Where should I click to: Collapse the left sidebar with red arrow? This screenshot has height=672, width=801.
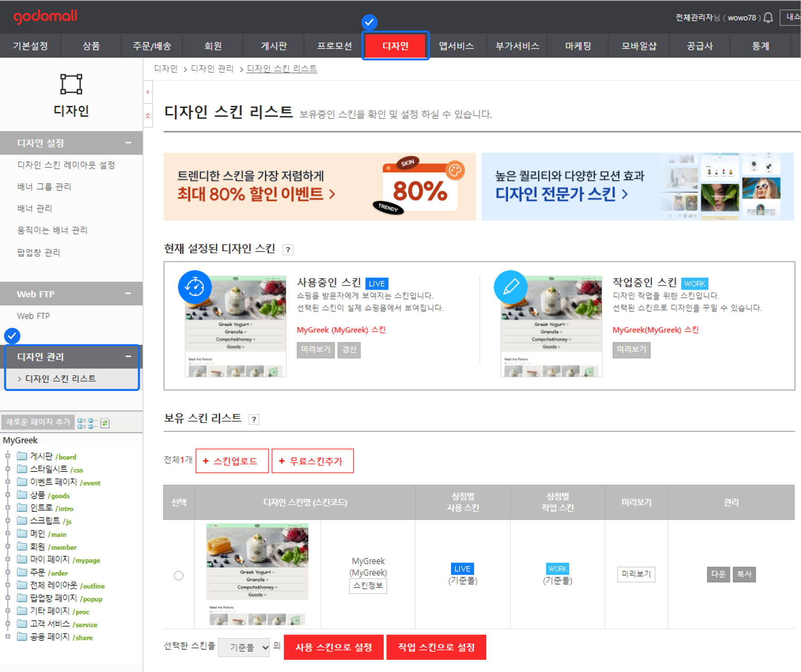148,92
